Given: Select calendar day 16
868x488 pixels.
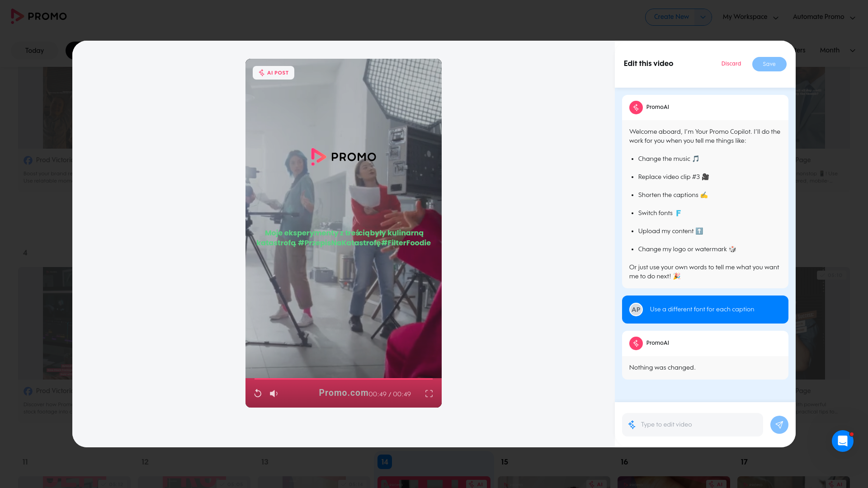Looking at the screenshot, I should point(624,462).
